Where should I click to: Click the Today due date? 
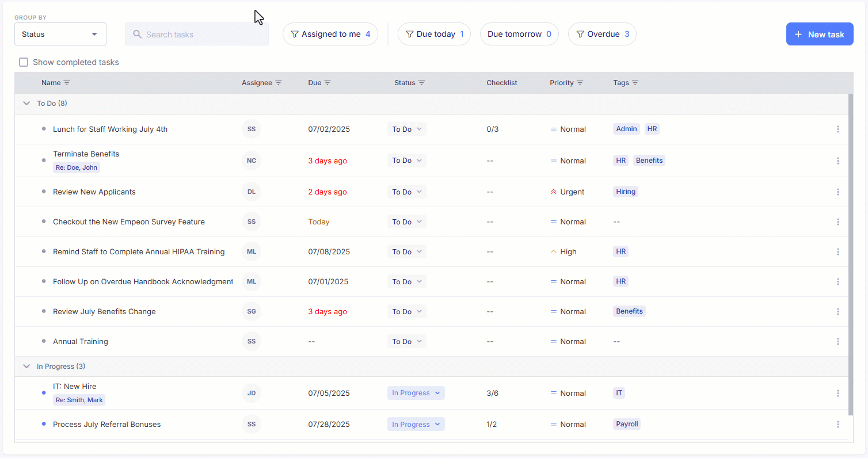click(319, 222)
